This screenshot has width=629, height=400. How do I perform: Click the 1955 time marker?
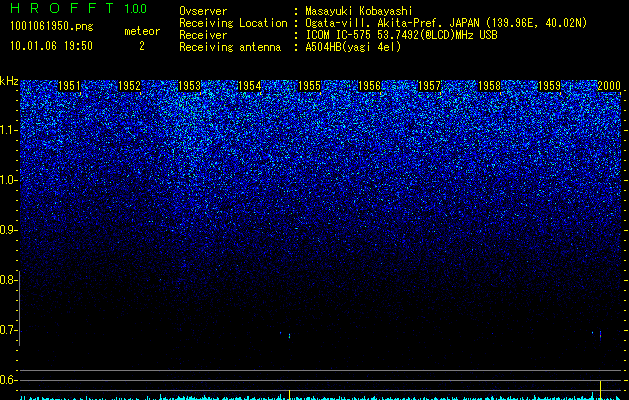(309, 86)
